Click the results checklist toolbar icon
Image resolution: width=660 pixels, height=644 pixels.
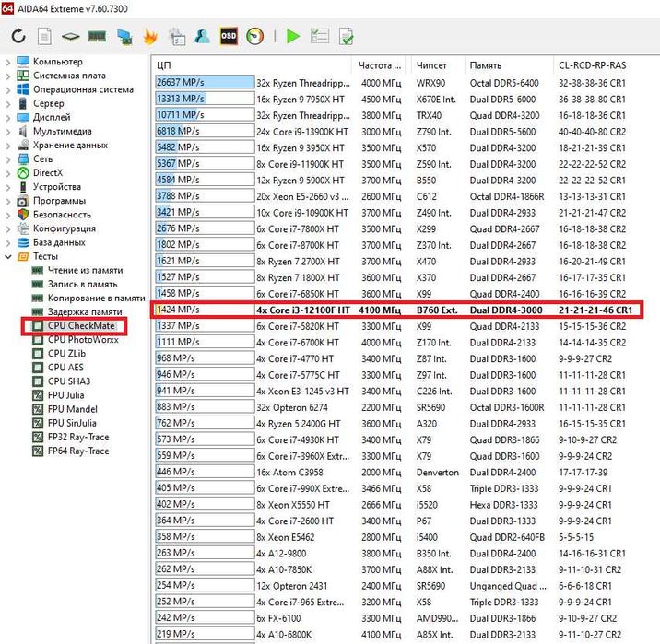(x=320, y=36)
